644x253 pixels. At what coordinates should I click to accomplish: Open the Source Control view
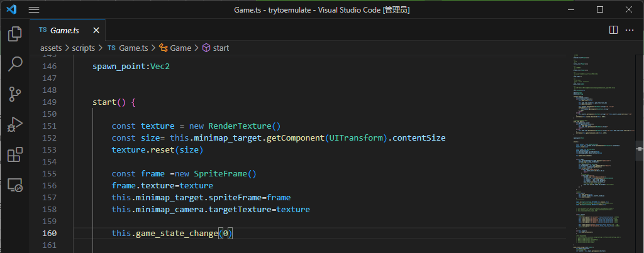coord(15,94)
